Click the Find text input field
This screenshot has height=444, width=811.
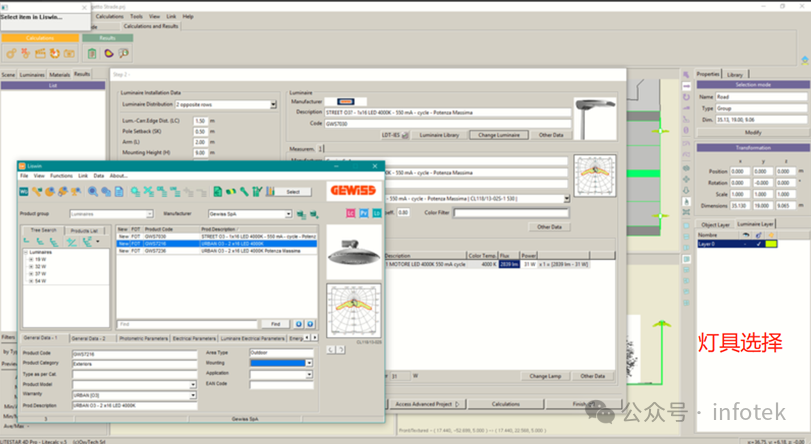(187, 324)
